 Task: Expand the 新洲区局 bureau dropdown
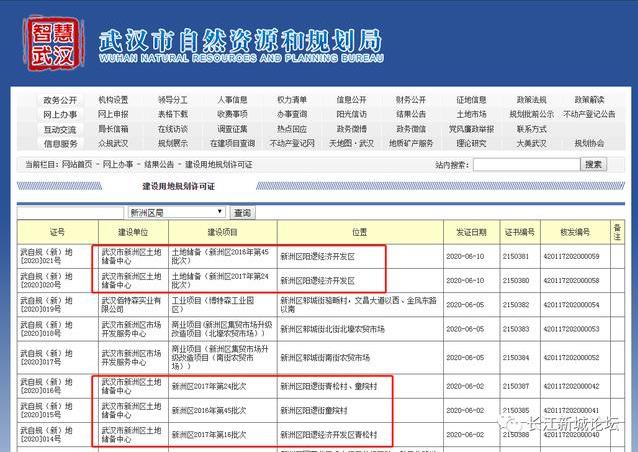click(176, 212)
